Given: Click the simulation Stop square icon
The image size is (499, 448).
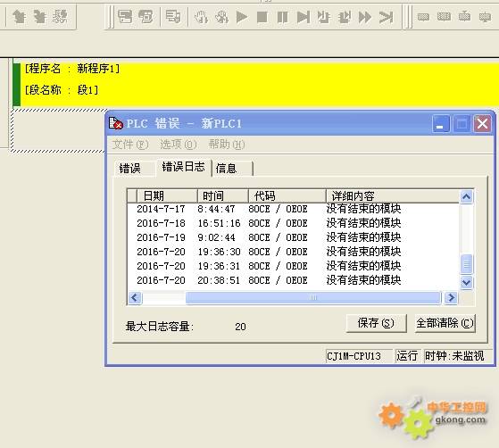Looking at the screenshot, I should tap(262, 17).
